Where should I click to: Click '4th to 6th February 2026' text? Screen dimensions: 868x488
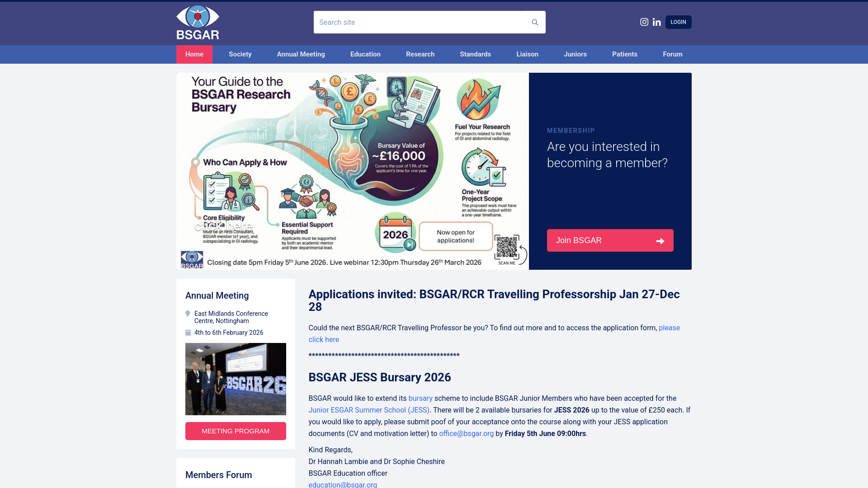tap(229, 333)
